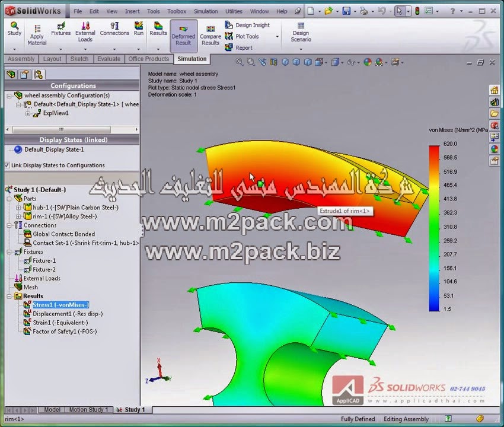Select the External Loads tool
Image resolution: width=504 pixels, height=427 pixels.
[85, 32]
